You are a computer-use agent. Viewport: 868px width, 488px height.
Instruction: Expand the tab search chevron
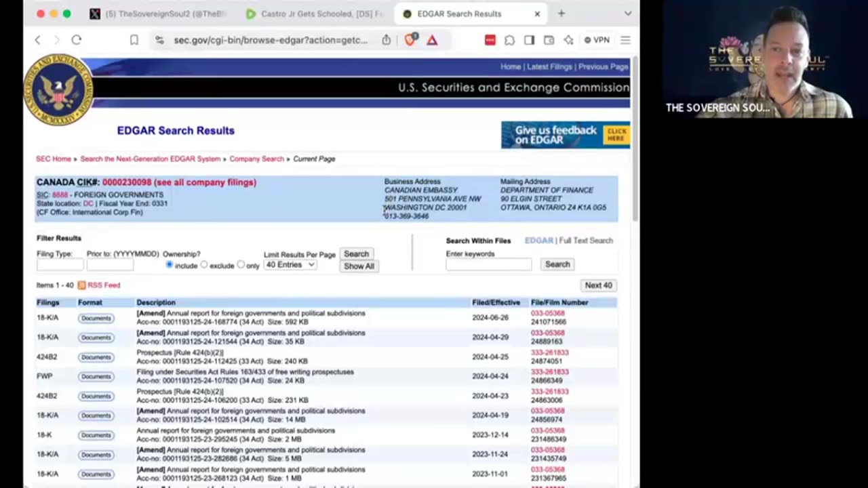click(x=628, y=14)
